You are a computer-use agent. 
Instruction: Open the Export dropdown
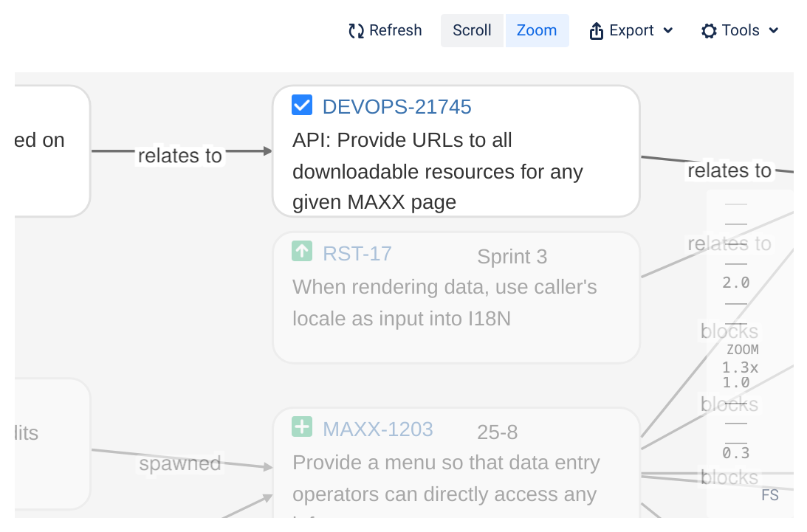pyautogui.click(x=631, y=30)
